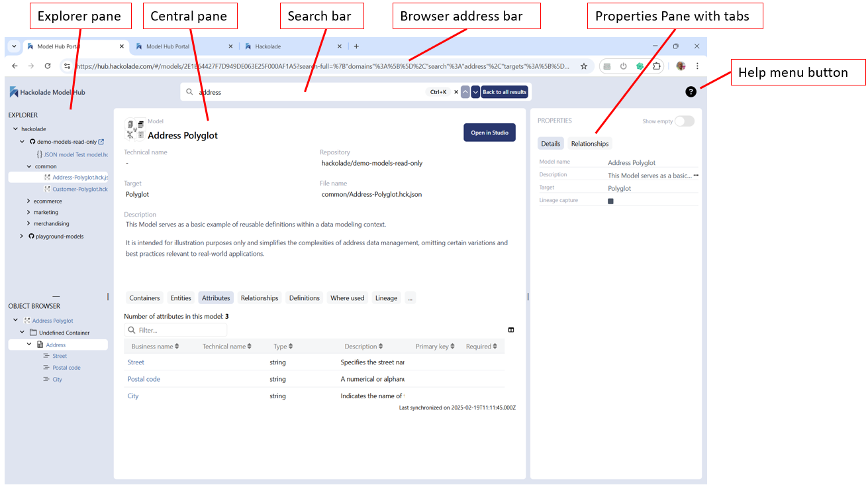Collapse the demo-models-read-only repository node

pyautogui.click(x=22, y=142)
